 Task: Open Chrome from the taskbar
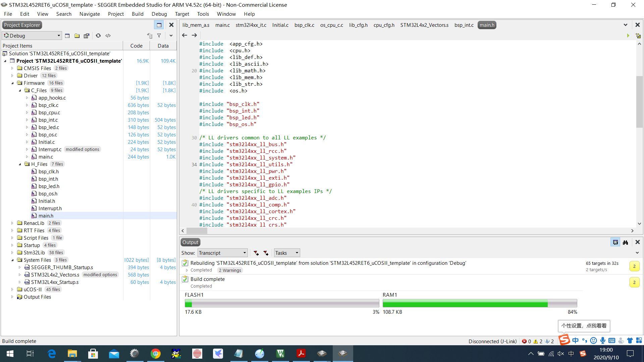pos(155,354)
